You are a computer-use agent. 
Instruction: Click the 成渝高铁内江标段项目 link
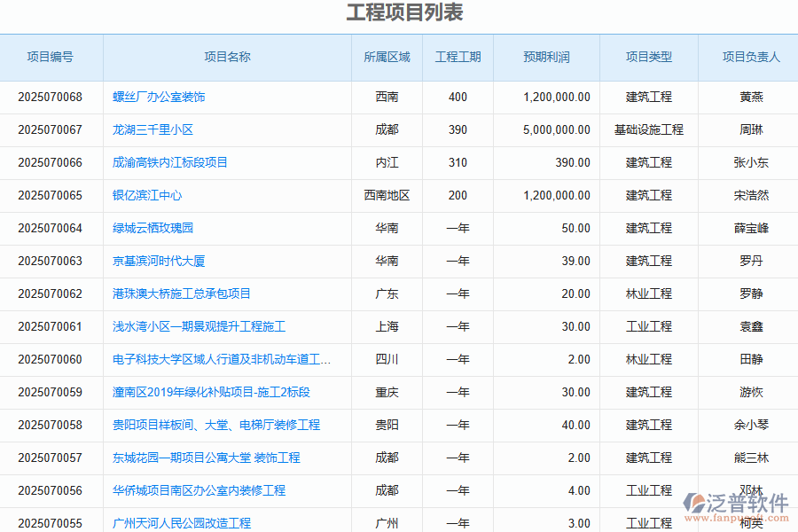pyautogui.click(x=170, y=162)
